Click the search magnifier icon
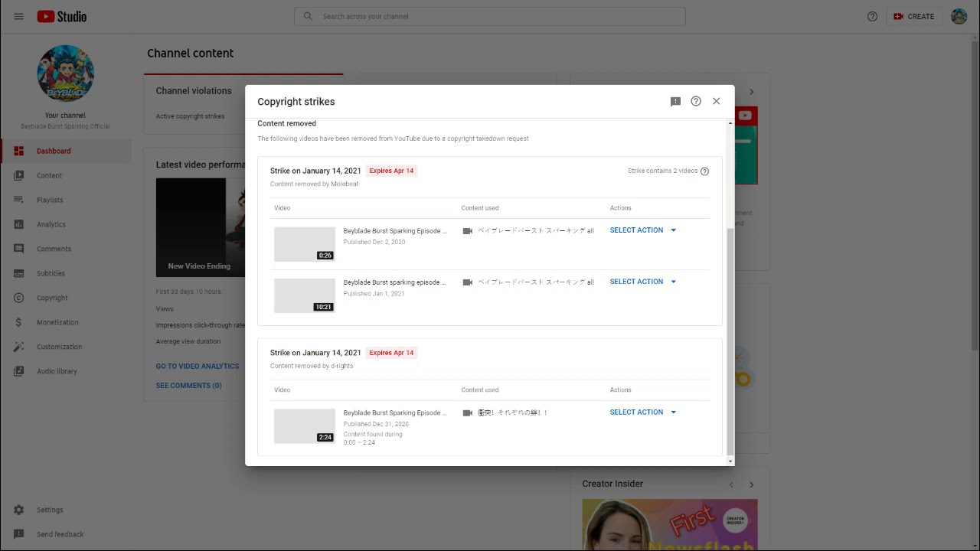Screen dimensions: 980x551 pyautogui.click(x=308, y=16)
